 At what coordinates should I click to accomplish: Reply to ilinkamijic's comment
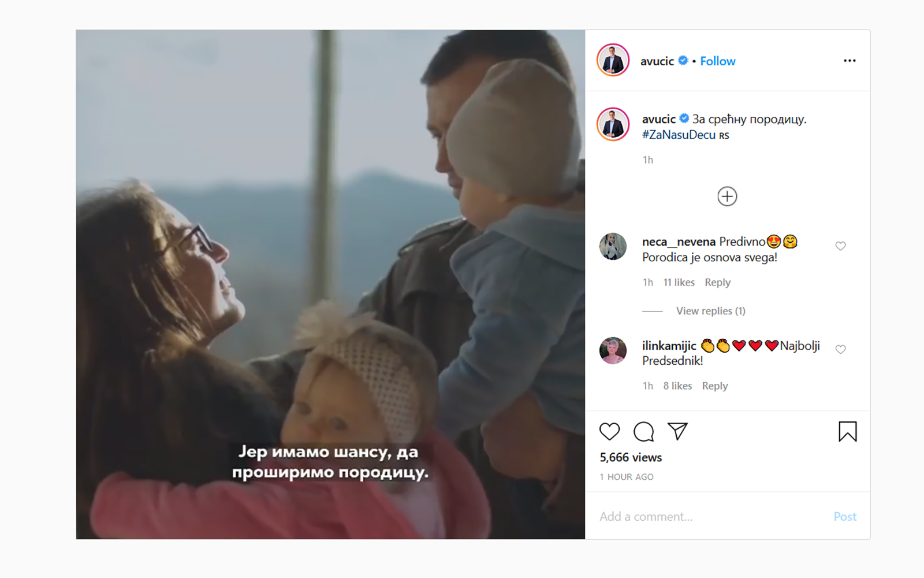(715, 386)
